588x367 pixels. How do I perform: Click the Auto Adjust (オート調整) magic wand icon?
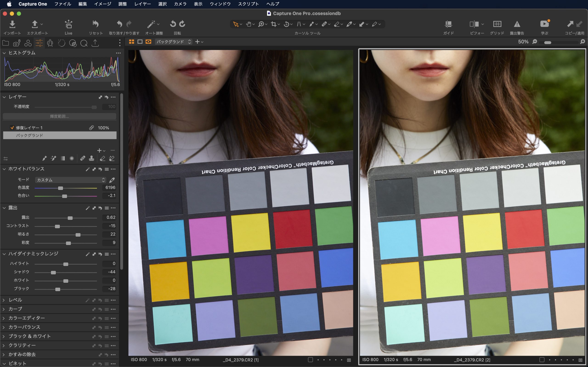[151, 24]
